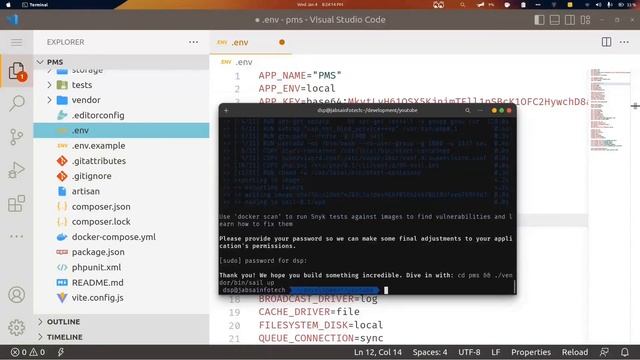Click the editor minimap
The image size is (640, 360).
(x=610, y=110)
